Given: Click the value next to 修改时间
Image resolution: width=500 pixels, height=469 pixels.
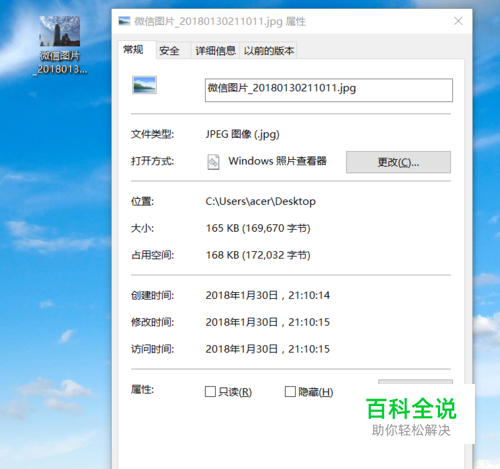Looking at the screenshot, I should point(267,322).
